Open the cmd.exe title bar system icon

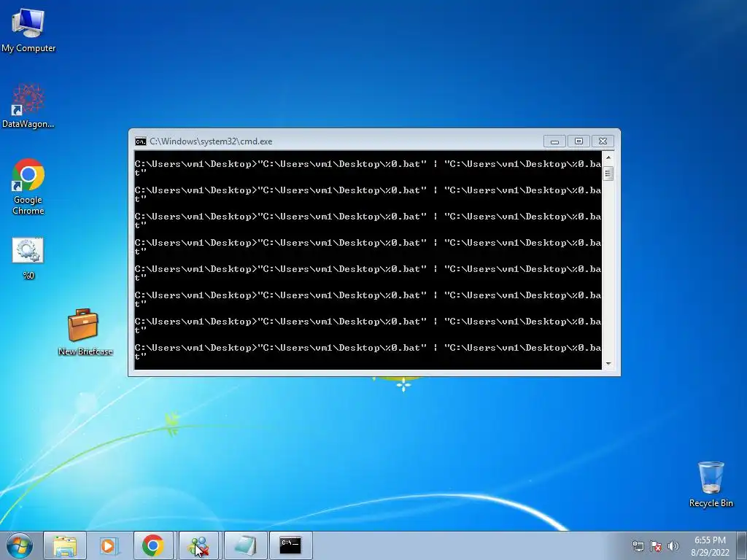click(141, 141)
